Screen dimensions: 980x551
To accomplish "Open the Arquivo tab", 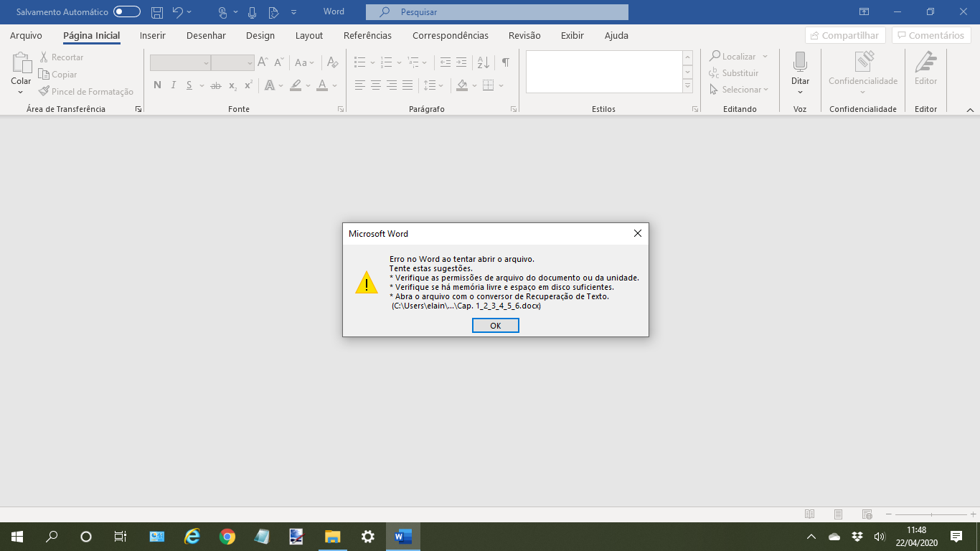I will (26, 35).
